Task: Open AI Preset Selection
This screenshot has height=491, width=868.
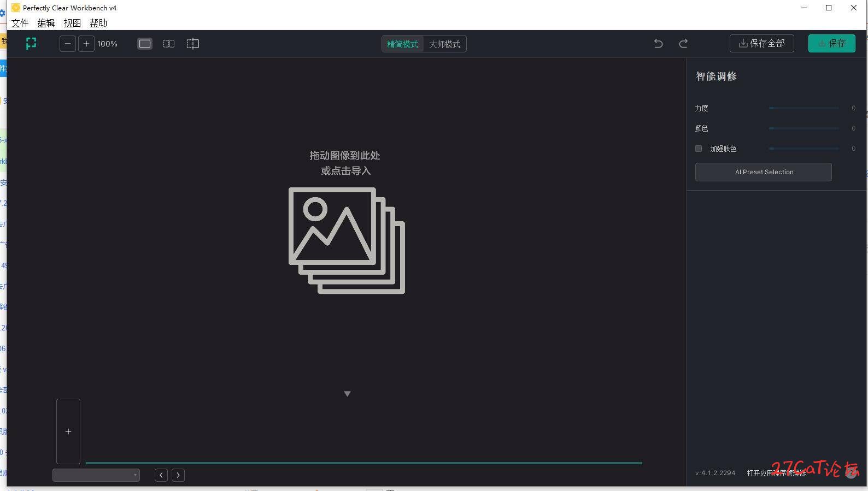Action: 764,172
